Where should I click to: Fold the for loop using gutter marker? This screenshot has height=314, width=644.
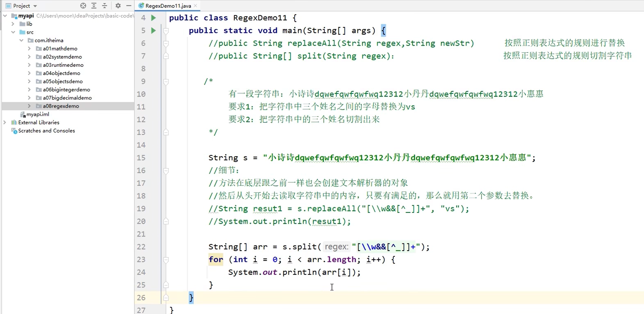pyautogui.click(x=166, y=260)
